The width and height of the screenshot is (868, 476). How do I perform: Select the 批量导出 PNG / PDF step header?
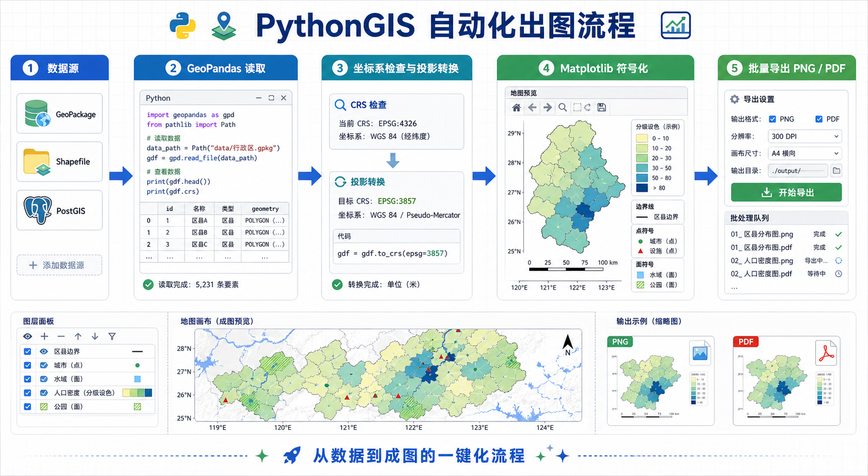pyautogui.click(x=786, y=68)
